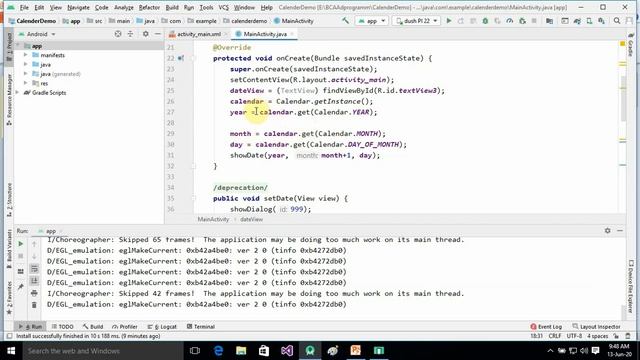Screen dimensions: 640x360
Task: Open the Profile app gauge icon
Action: click(x=509, y=21)
